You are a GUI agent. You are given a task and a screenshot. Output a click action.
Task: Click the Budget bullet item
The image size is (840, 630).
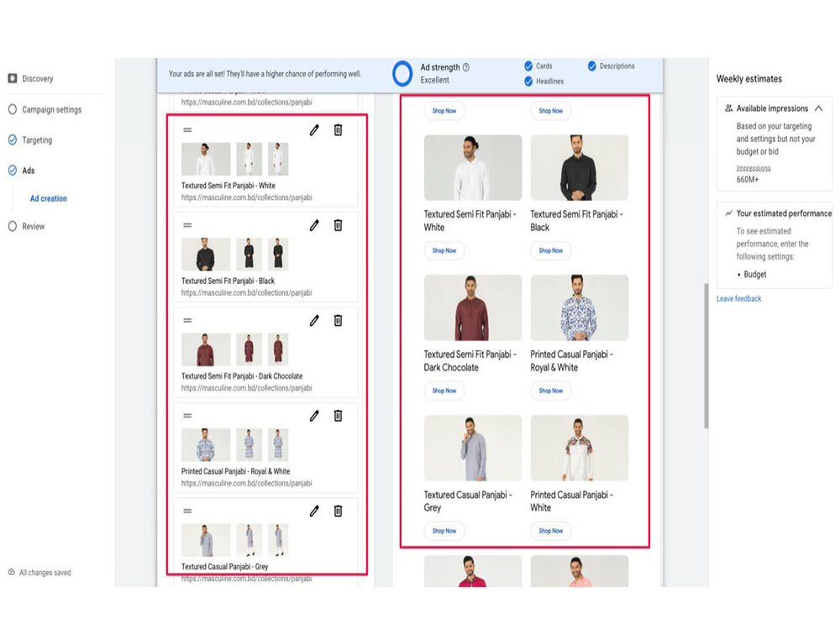tap(755, 275)
